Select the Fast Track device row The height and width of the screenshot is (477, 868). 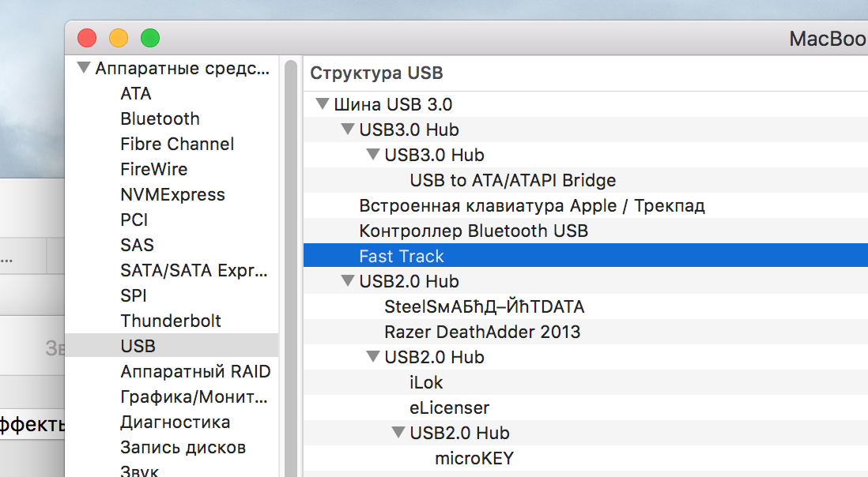coord(586,256)
